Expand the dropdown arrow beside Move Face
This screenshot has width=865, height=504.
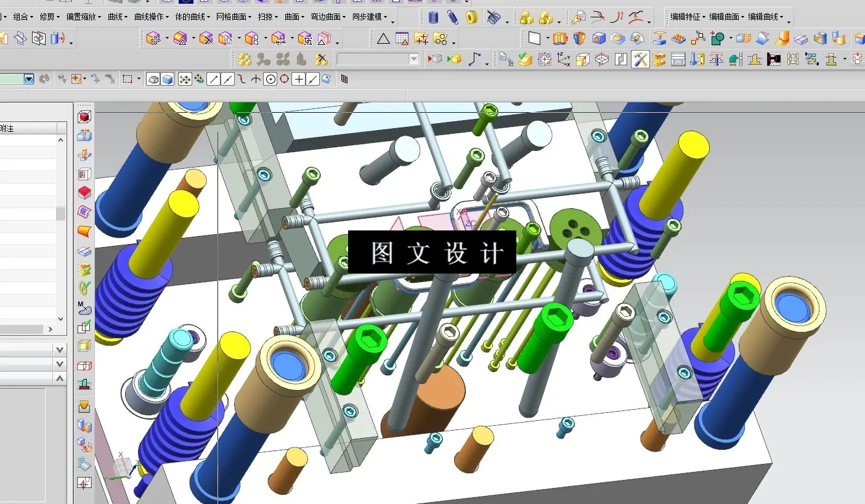(167, 38)
